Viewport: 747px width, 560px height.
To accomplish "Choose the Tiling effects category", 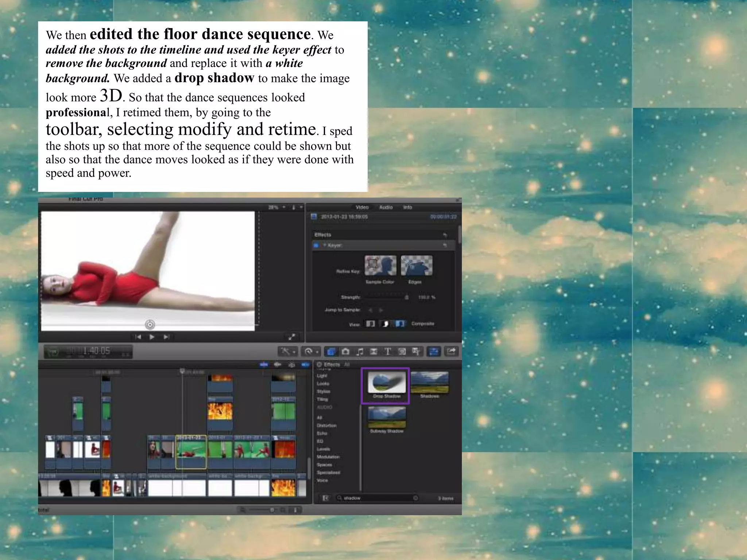I will tap(322, 399).
